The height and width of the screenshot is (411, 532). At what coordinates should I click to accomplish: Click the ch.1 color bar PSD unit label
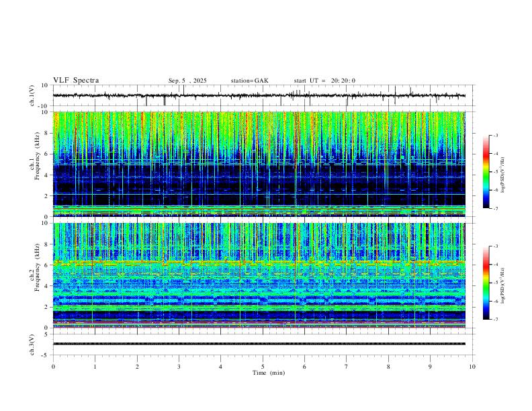click(502, 175)
